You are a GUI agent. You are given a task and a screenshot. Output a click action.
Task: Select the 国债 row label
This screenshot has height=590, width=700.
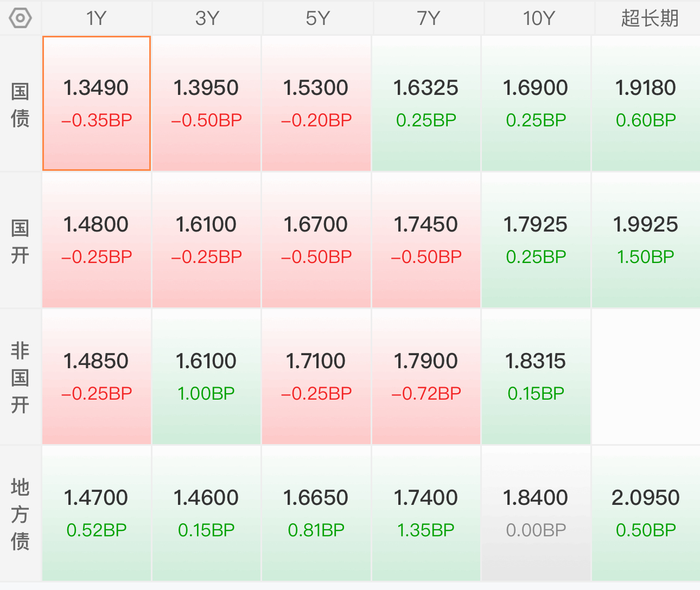tap(20, 104)
